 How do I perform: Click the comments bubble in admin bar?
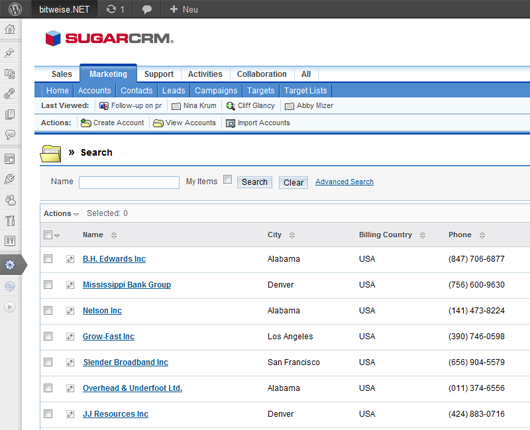click(x=146, y=9)
